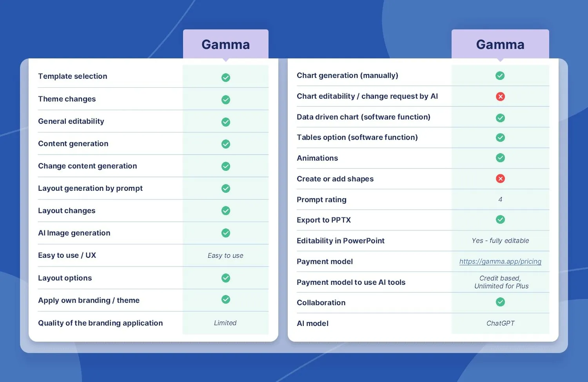588x382 pixels.
Task: Click the right Gamma column header
Action: click(500, 45)
